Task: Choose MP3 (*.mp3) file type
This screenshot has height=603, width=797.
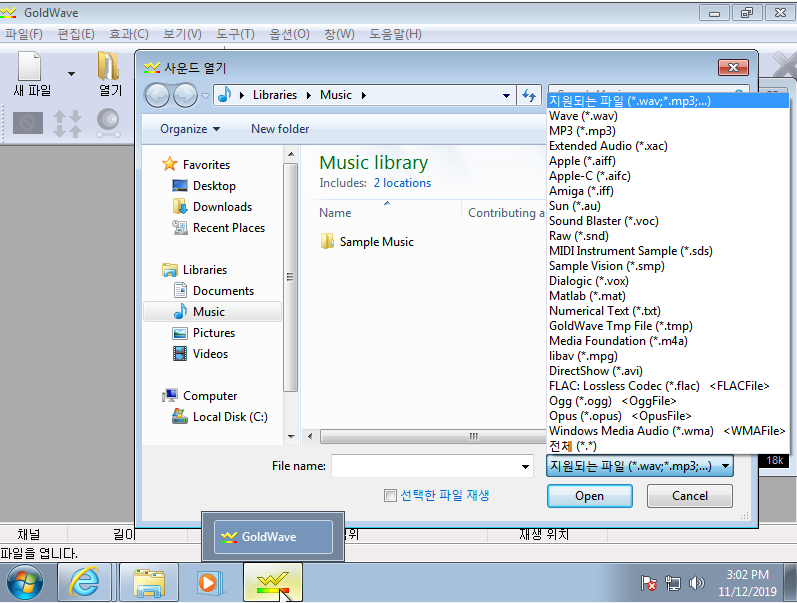Action: coord(668,131)
